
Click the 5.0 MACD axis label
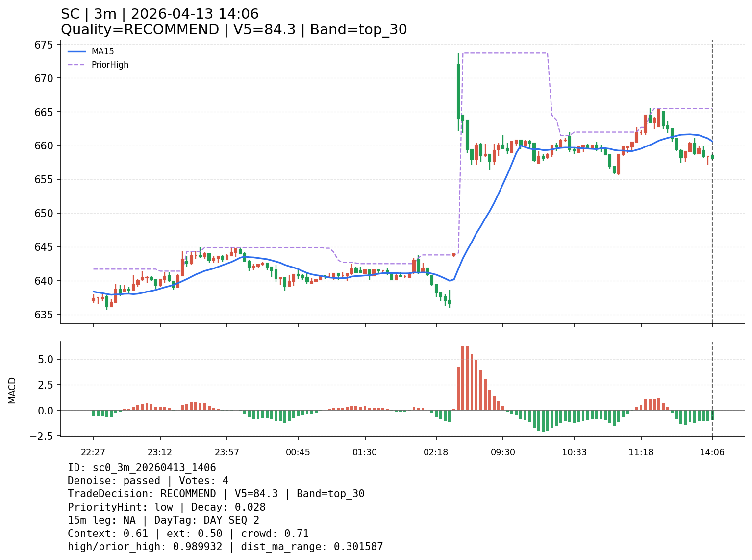tap(48, 359)
